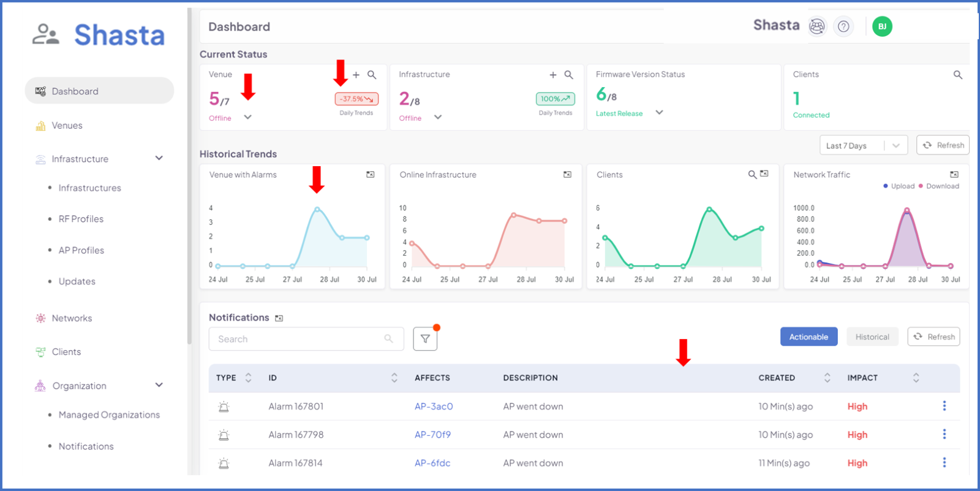
Task: Collapse the Infrastructure sidebar section
Action: click(159, 158)
